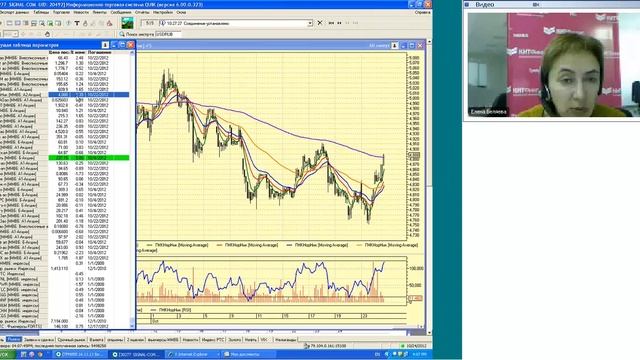Screen dimensions: 640x360
Task: Click the magnifier icon in the top toolbar
Action: click(42, 23)
